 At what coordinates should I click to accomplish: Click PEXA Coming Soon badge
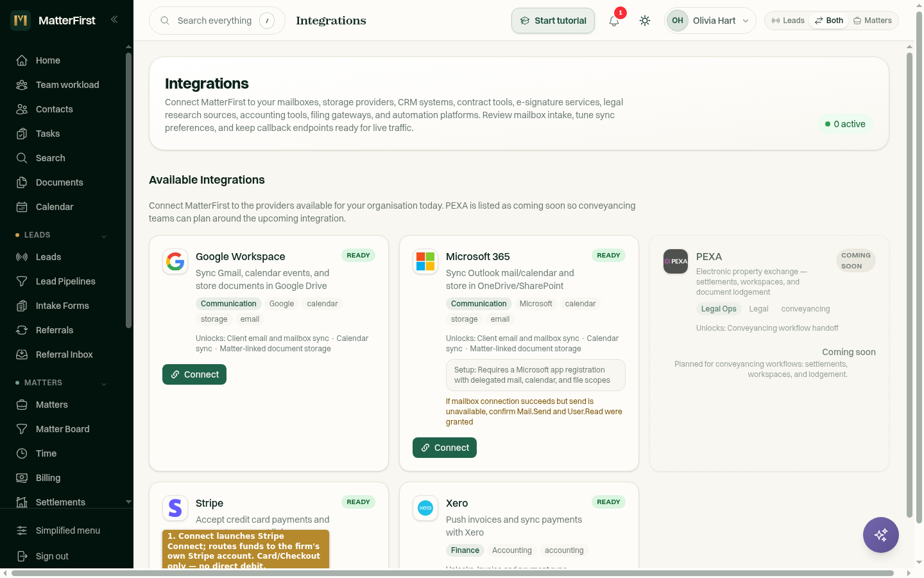pos(856,261)
